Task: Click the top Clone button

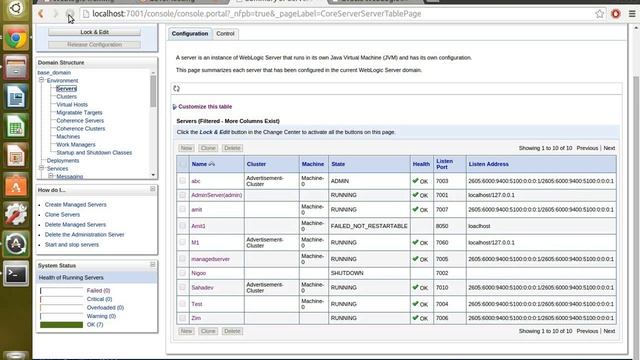Action: pyautogui.click(x=208, y=148)
